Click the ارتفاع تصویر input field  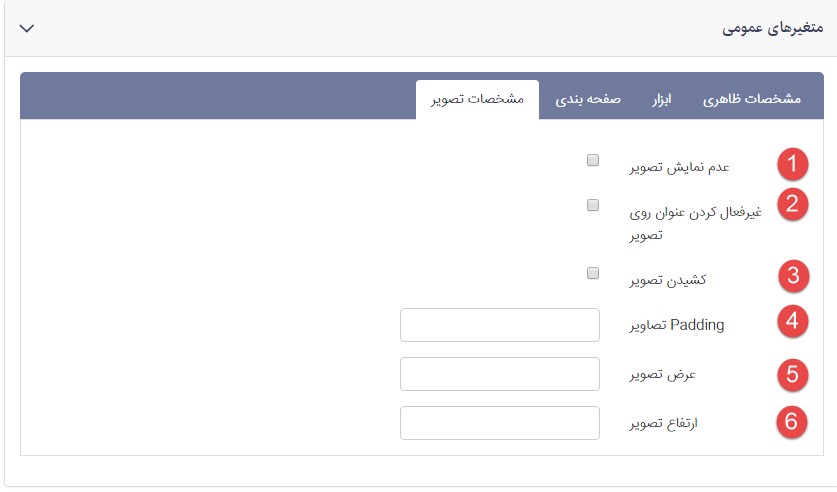click(499, 423)
